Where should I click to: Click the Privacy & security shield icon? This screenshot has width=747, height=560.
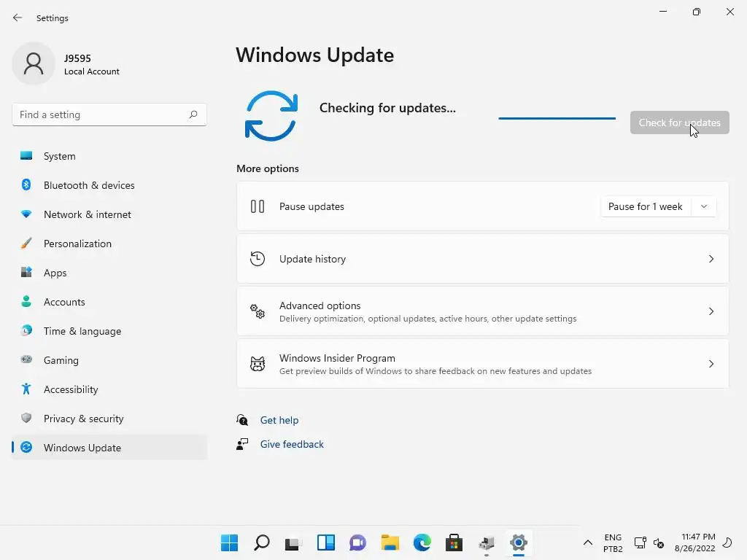[26, 418]
